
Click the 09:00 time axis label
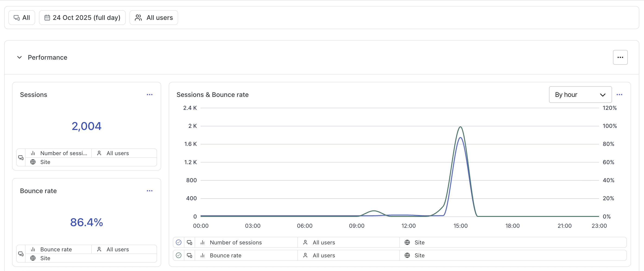[x=357, y=226]
